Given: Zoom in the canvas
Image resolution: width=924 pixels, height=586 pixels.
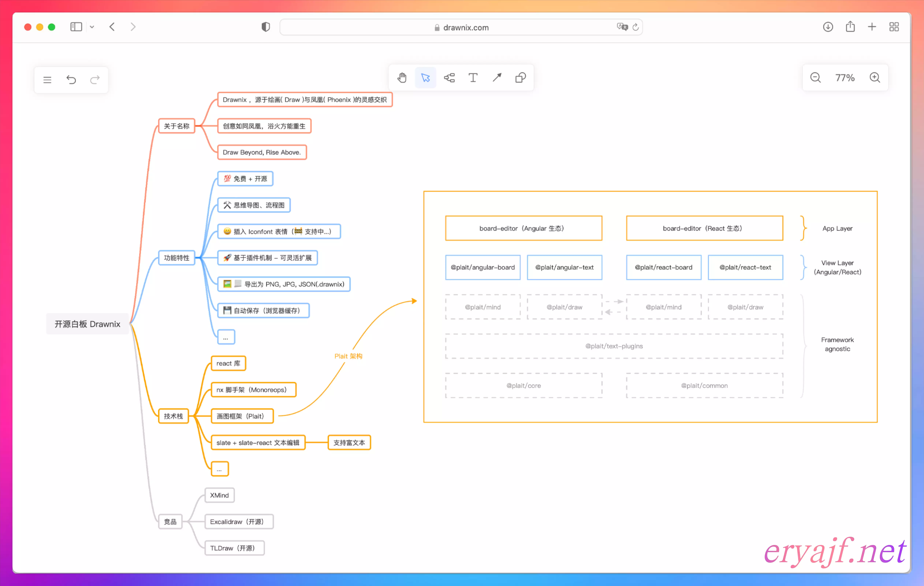Looking at the screenshot, I should pyautogui.click(x=875, y=78).
